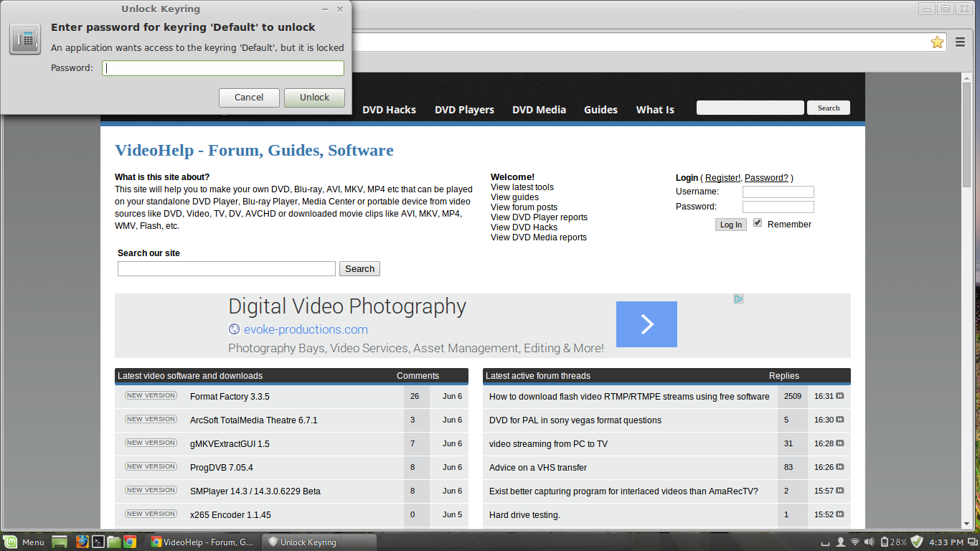Go to last post icon for 16:26 thread

pos(840,467)
